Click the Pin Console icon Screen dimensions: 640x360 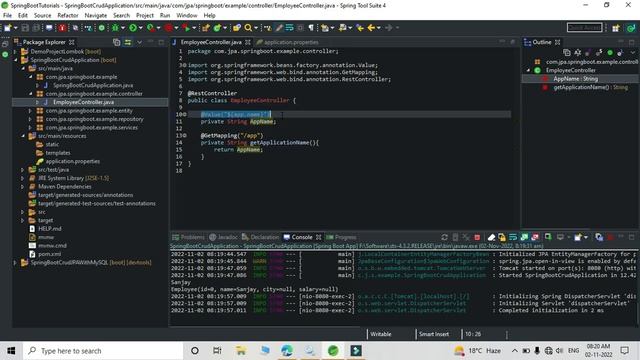[x=548, y=237]
